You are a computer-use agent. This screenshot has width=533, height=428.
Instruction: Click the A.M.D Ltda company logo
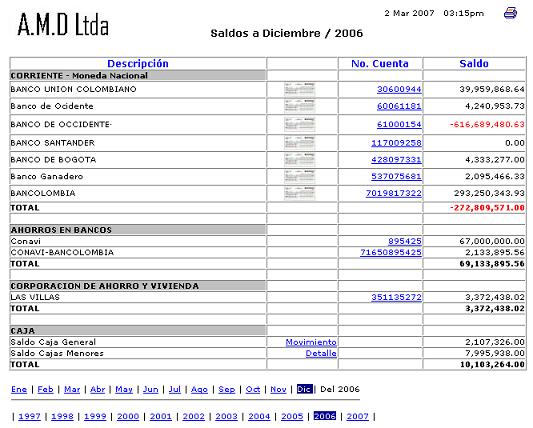63,24
